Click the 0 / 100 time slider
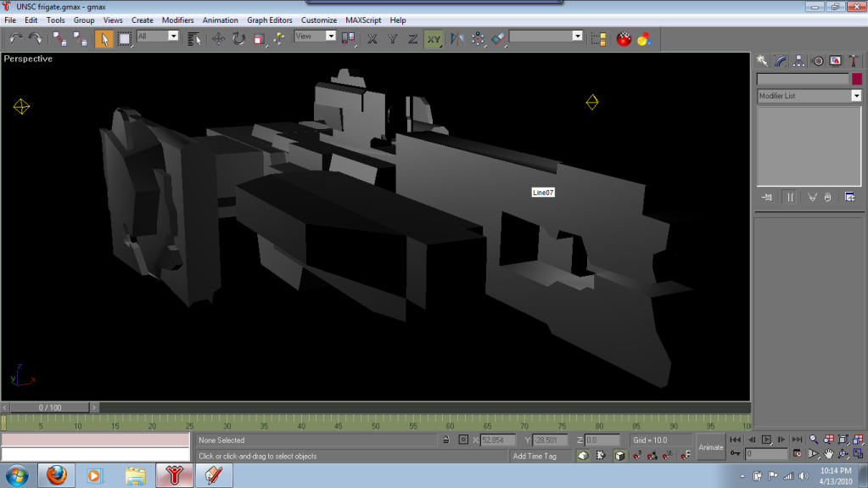The height and width of the screenshot is (488, 868). 50,407
